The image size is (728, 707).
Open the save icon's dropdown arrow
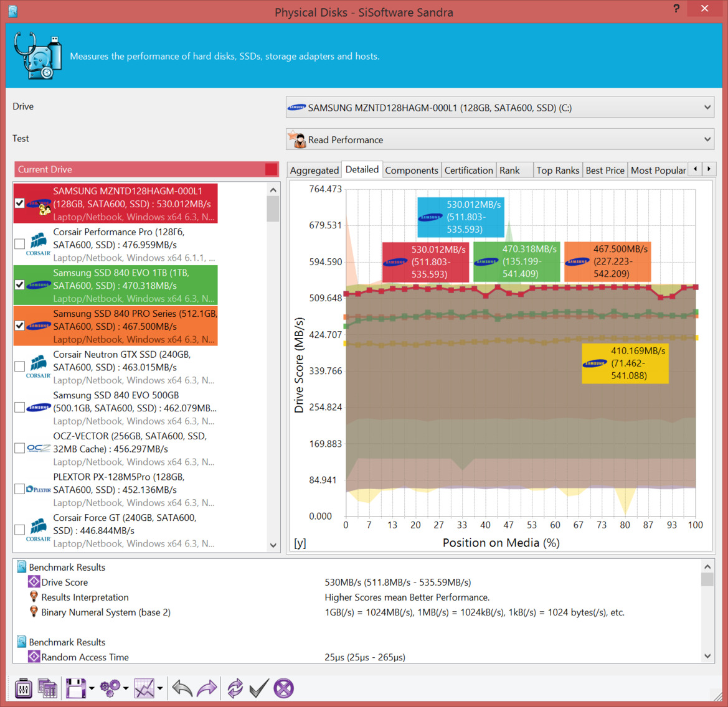click(92, 688)
